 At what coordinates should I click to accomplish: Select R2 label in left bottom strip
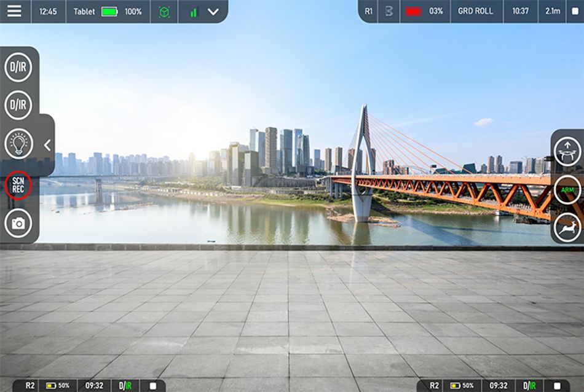click(30, 386)
